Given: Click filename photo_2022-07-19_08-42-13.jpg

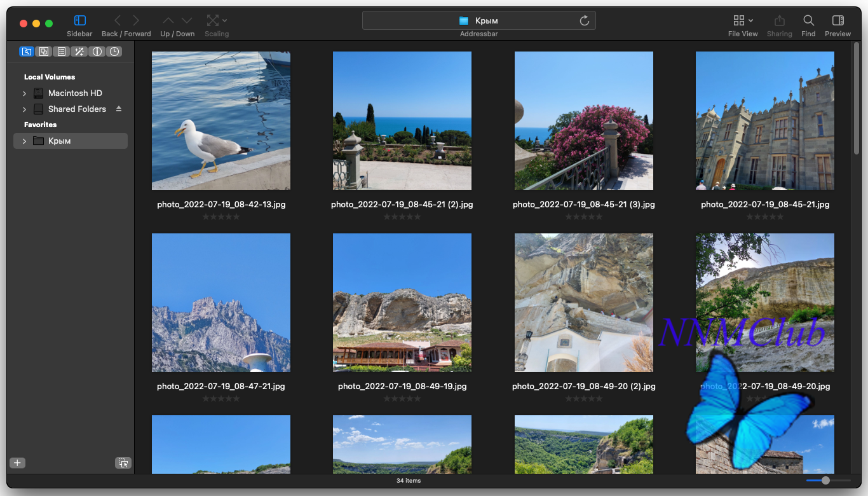Looking at the screenshot, I should pyautogui.click(x=221, y=205).
